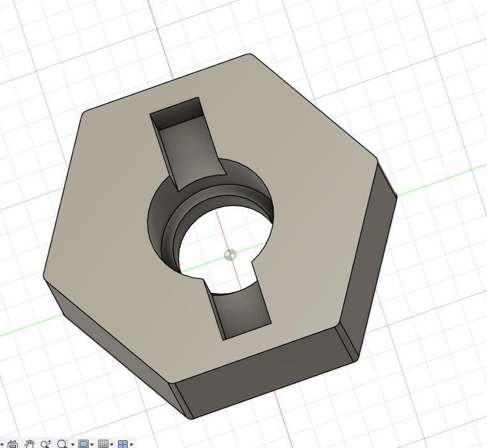Expand the Viewports dropdown arrow
Screen dimensions: 487x448
point(131,445)
